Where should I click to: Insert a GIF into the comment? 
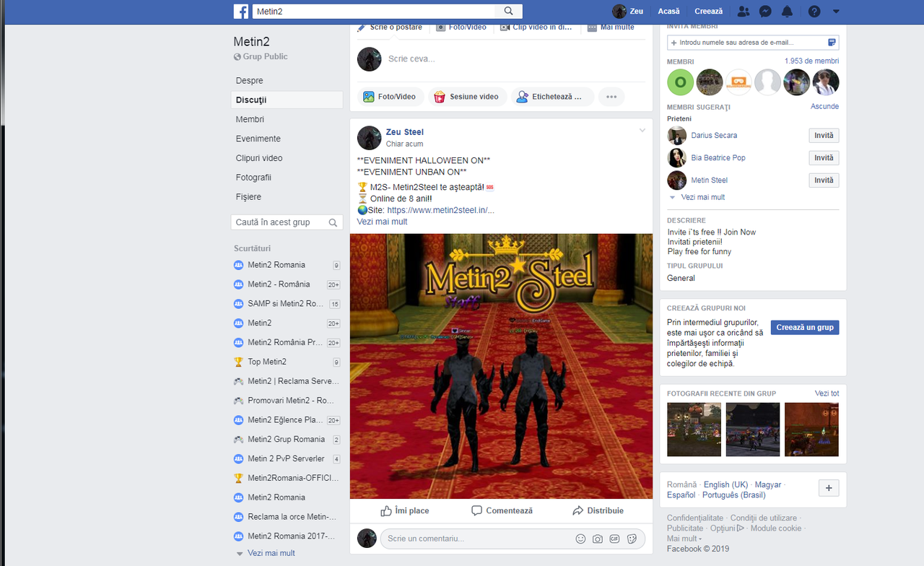(x=614, y=539)
